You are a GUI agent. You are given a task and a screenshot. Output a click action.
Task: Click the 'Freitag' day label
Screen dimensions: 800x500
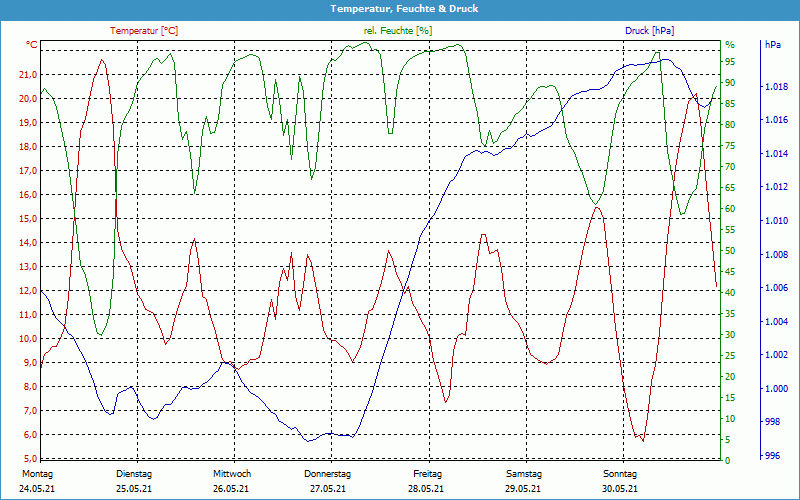tap(428, 474)
